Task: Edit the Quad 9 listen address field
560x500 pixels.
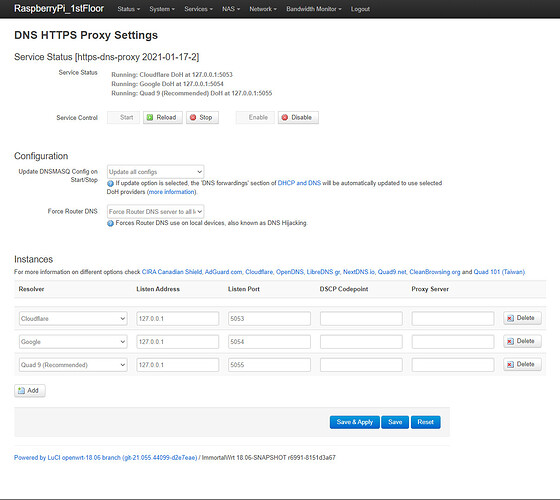Action: [x=178, y=365]
